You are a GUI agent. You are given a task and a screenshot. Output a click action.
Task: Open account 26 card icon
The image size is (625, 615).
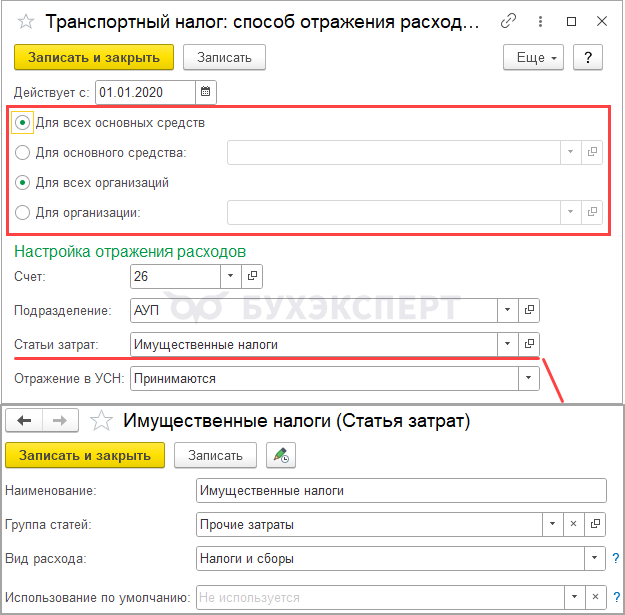[252, 276]
